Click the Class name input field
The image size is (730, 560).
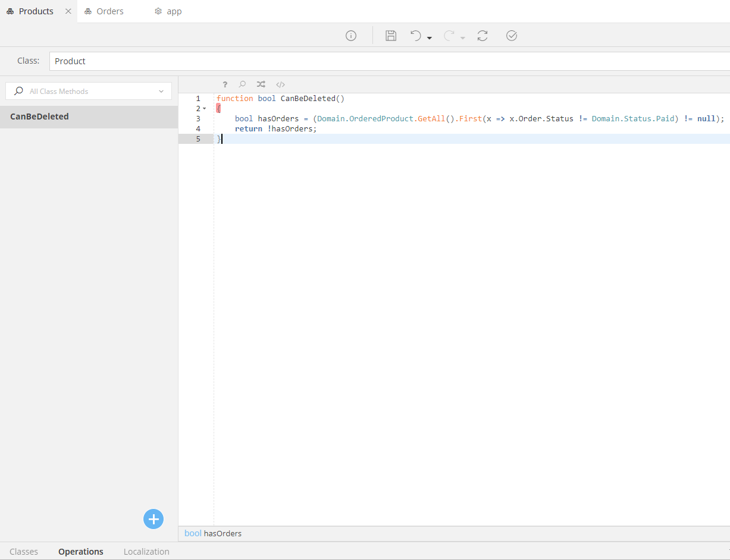tap(387, 61)
